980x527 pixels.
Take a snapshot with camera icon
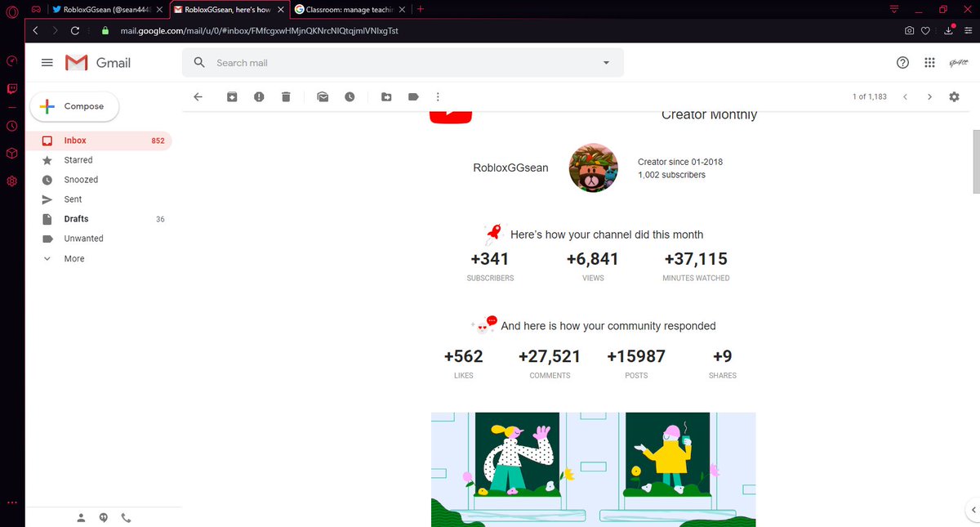tap(909, 30)
